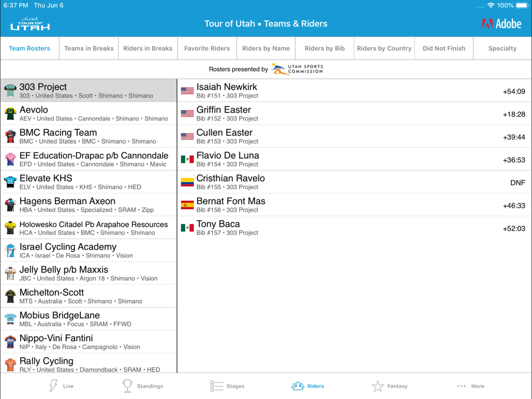The width and height of the screenshot is (532, 399).
Task: Tap the Colombia flag beside Cristhian Ravelo
Action: coord(187,182)
